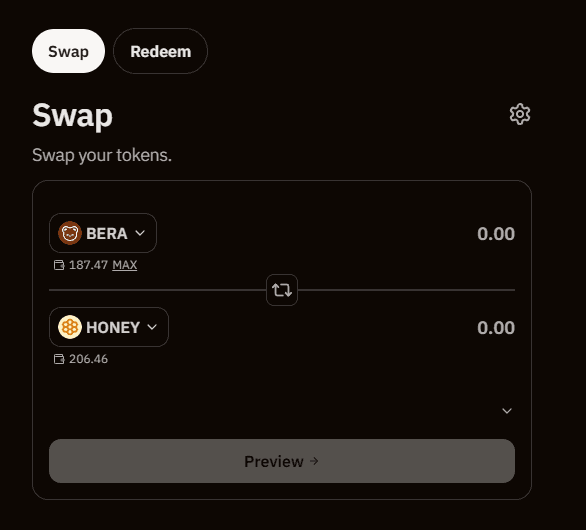
Task: Open the BERA token dropdown chevron
Action: click(x=140, y=233)
